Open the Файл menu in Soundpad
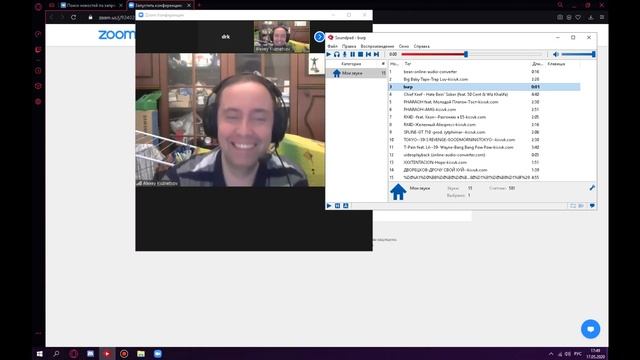 pyautogui.click(x=333, y=46)
